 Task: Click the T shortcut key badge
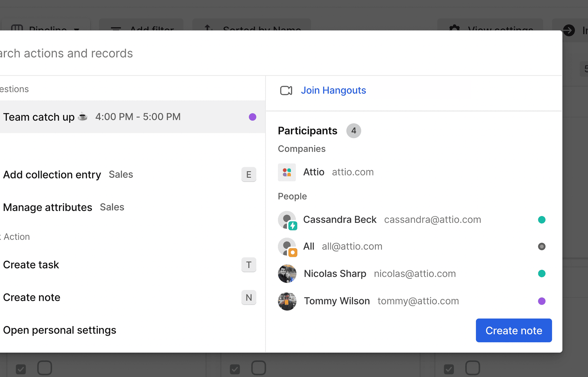coord(249,265)
